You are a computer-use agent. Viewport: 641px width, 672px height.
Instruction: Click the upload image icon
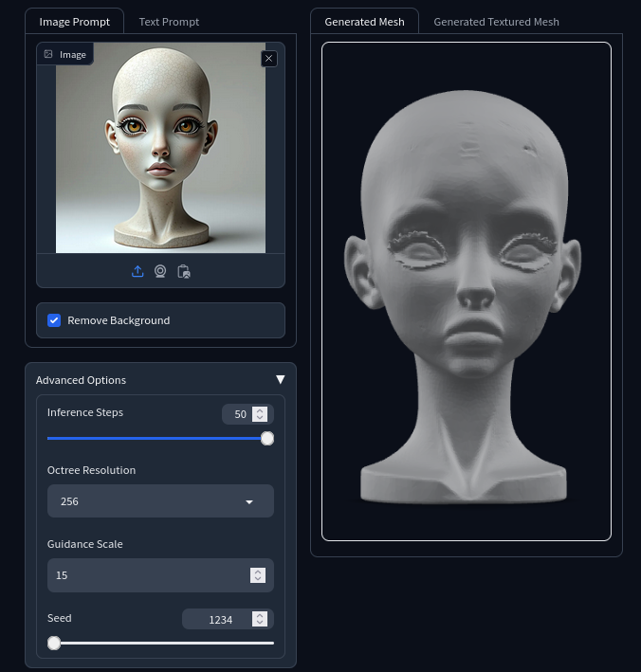pyautogui.click(x=137, y=271)
